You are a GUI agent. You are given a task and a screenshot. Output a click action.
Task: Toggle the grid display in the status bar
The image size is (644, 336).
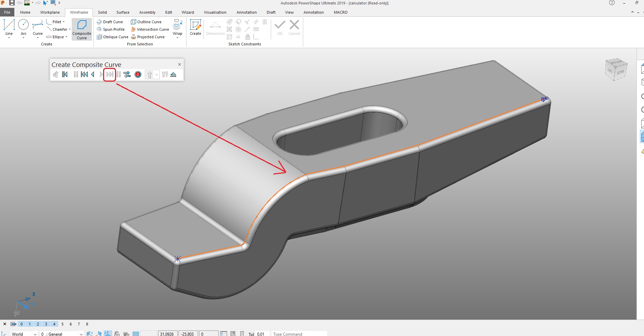click(x=136, y=334)
